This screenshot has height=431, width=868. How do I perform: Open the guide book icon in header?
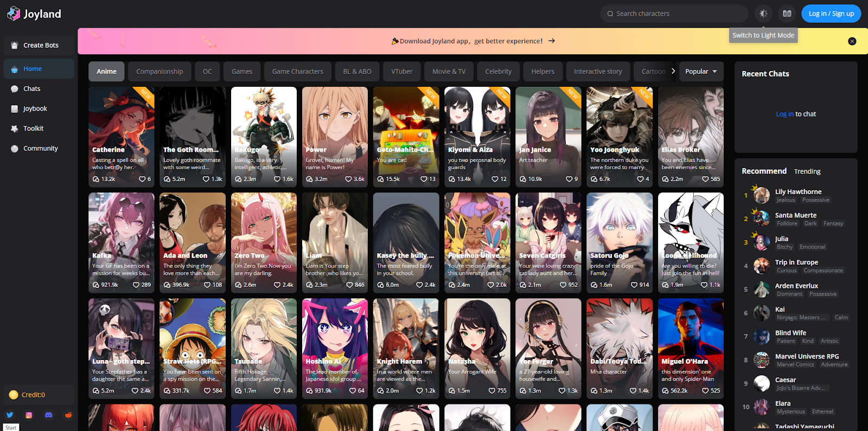click(787, 14)
